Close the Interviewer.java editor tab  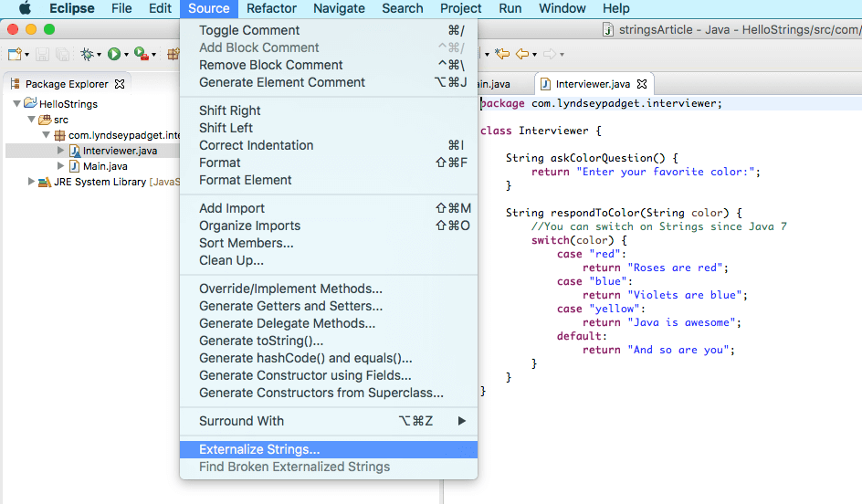click(642, 84)
